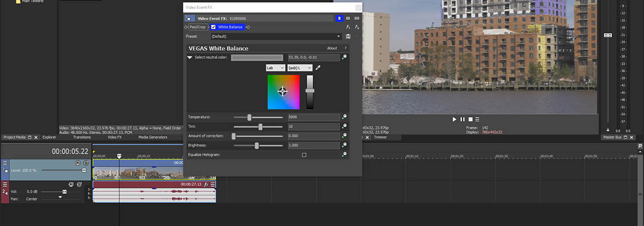The height and width of the screenshot is (226, 644).
Task: Click the video track Level fader handle
Action: [84, 170]
